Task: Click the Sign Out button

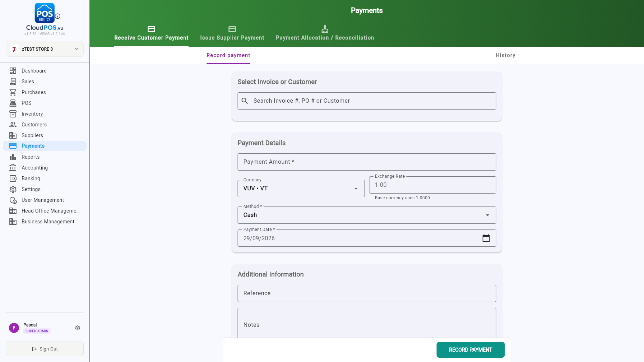Action: click(45, 349)
